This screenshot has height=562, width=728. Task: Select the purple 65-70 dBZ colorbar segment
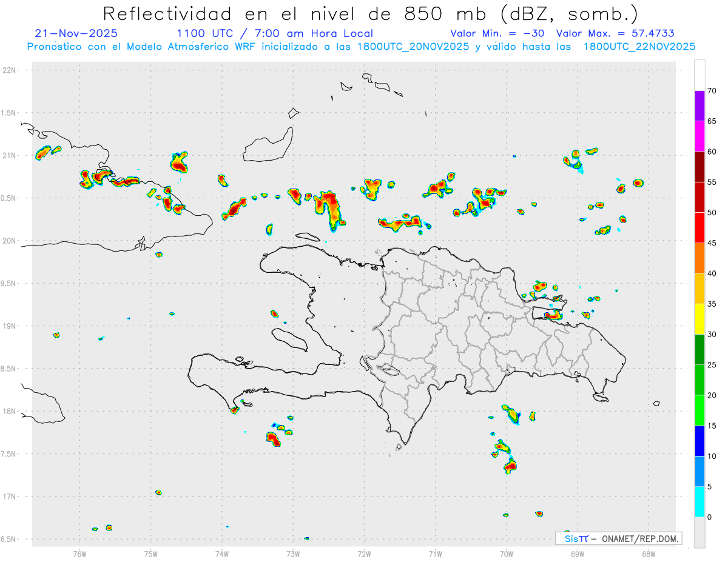(x=699, y=105)
